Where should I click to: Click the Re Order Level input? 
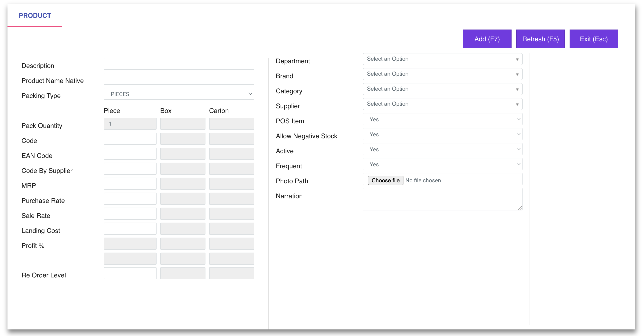pyautogui.click(x=130, y=273)
